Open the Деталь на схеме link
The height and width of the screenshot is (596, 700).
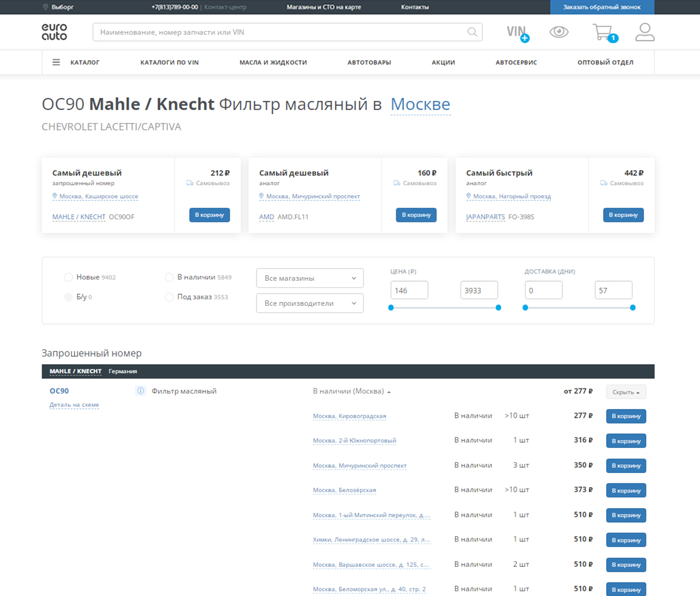tap(74, 405)
